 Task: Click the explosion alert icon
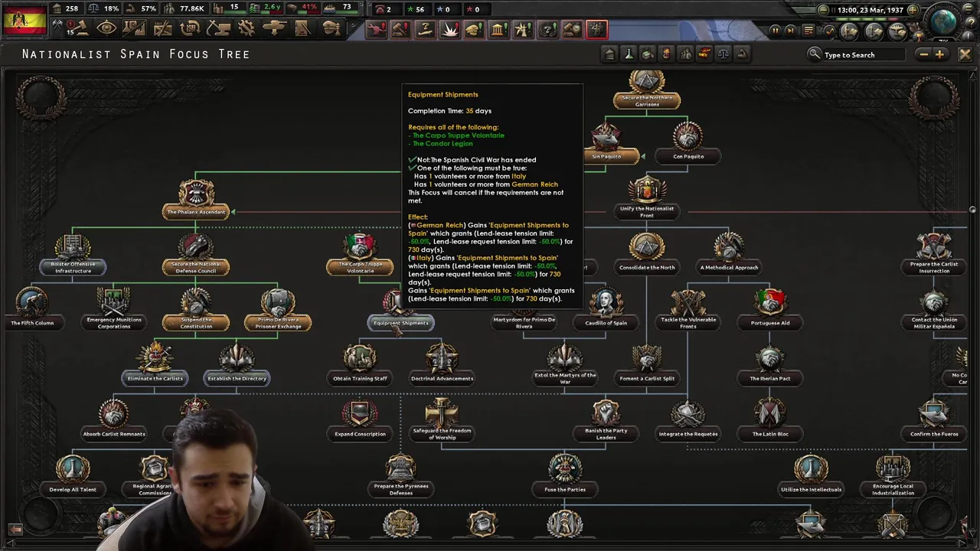pos(449,30)
